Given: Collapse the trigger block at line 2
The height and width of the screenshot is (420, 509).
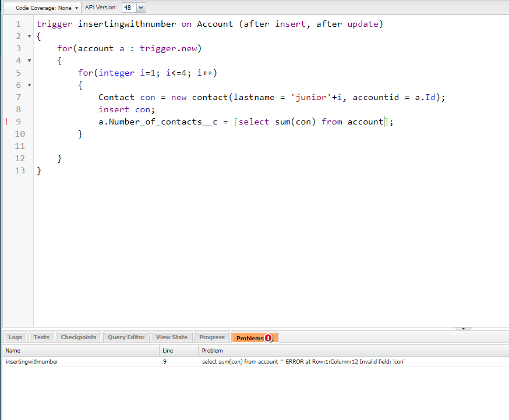Looking at the screenshot, I should click(x=30, y=36).
